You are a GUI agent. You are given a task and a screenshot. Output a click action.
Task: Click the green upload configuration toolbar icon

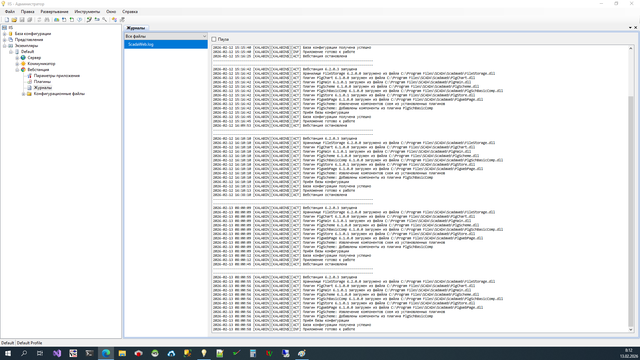coord(72,20)
